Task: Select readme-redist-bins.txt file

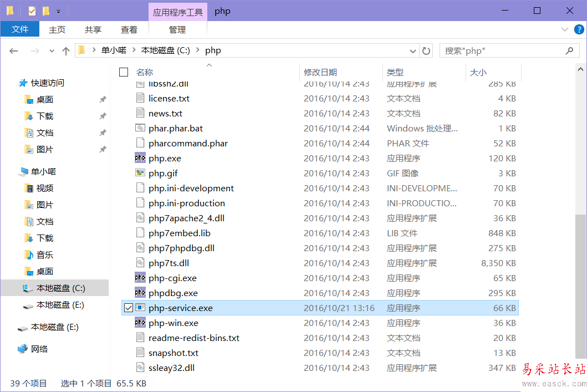Action: coord(194,338)
